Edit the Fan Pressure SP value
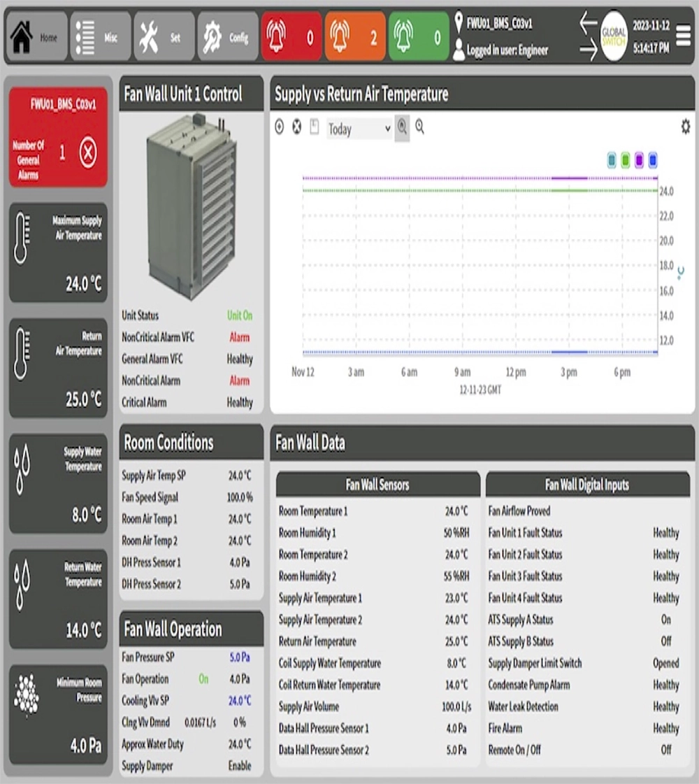This screenshot has width=699, height=784. (239, 657)
